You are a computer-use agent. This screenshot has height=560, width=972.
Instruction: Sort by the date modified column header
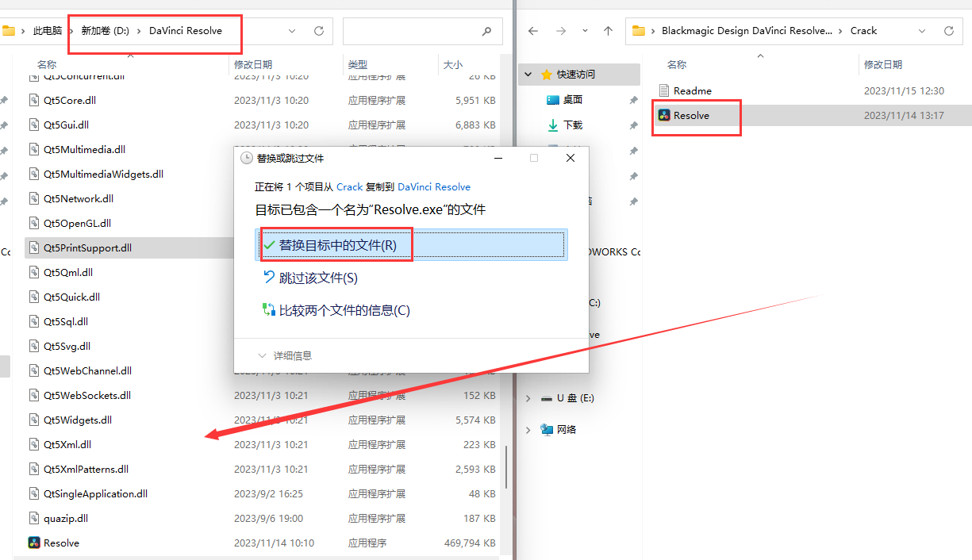pos(252,64)
